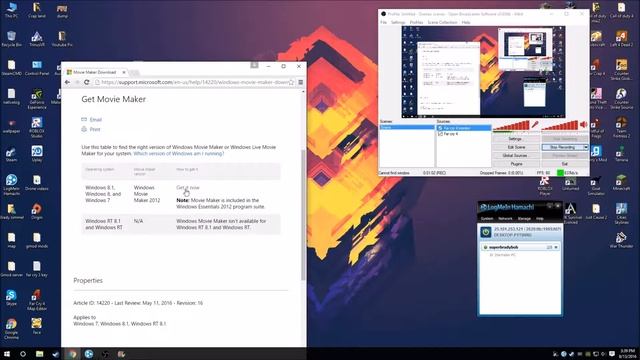
Task: Click the Stop Recording button in OBS
Action: coord(562,147)
